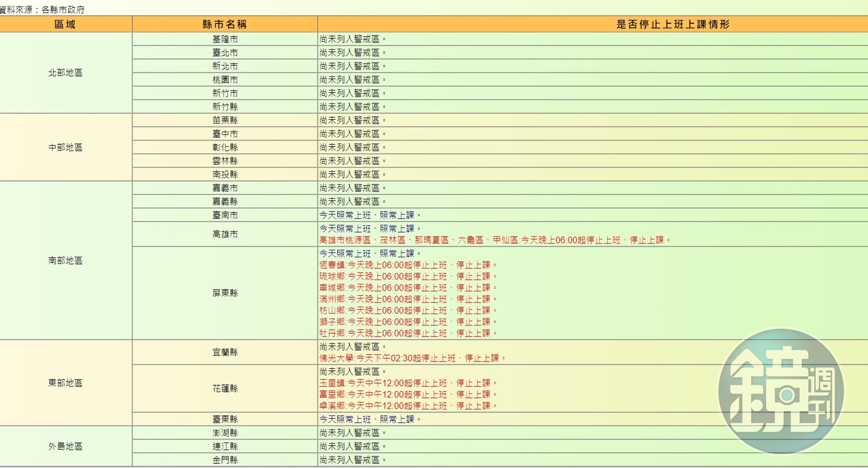Click the 苗栗縣 county name cell
The height and width of the screenshot is (468, 868).
(x=225, y=120)
